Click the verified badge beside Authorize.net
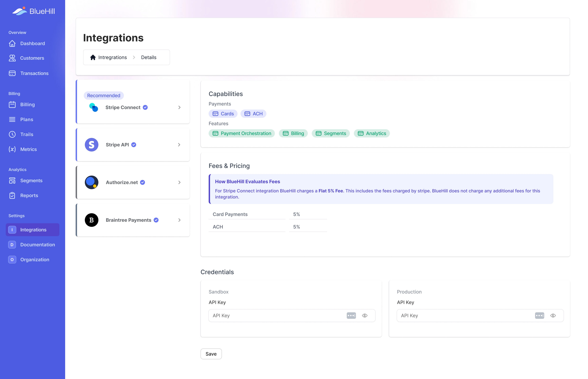The image size is (588, 379). click(x=143, y=182)
